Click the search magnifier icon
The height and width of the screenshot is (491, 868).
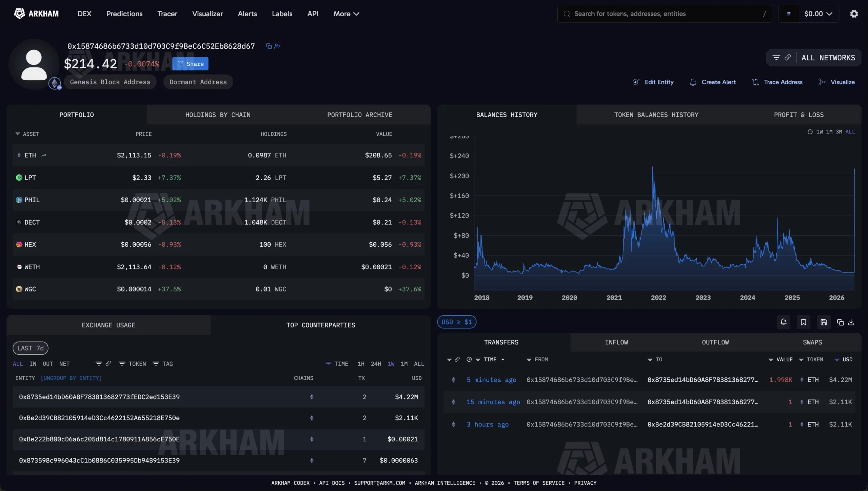coord(567,14)
